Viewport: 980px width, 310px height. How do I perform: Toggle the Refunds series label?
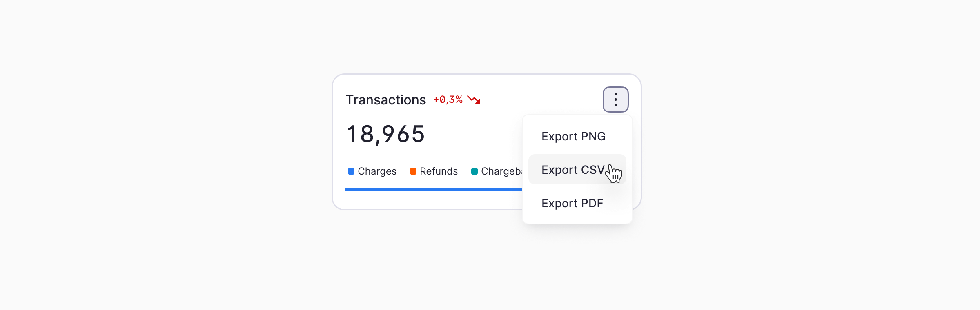(x=439, y=171)
